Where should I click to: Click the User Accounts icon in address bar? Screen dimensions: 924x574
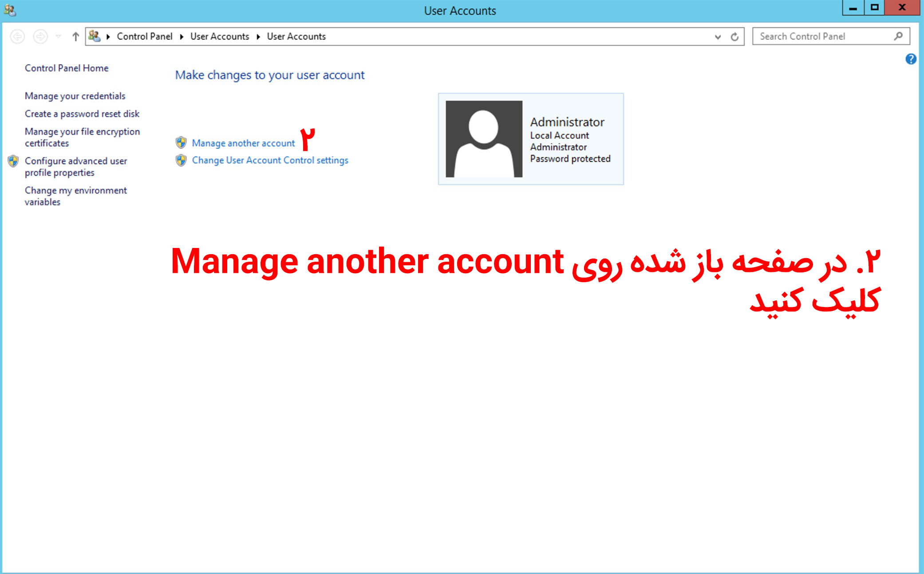[94, 36]
